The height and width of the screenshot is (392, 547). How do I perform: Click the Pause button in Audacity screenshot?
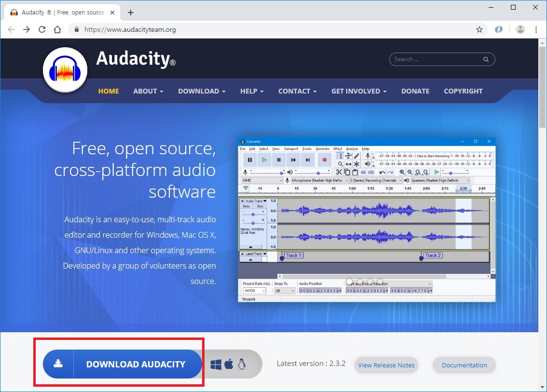click(250, 160)
